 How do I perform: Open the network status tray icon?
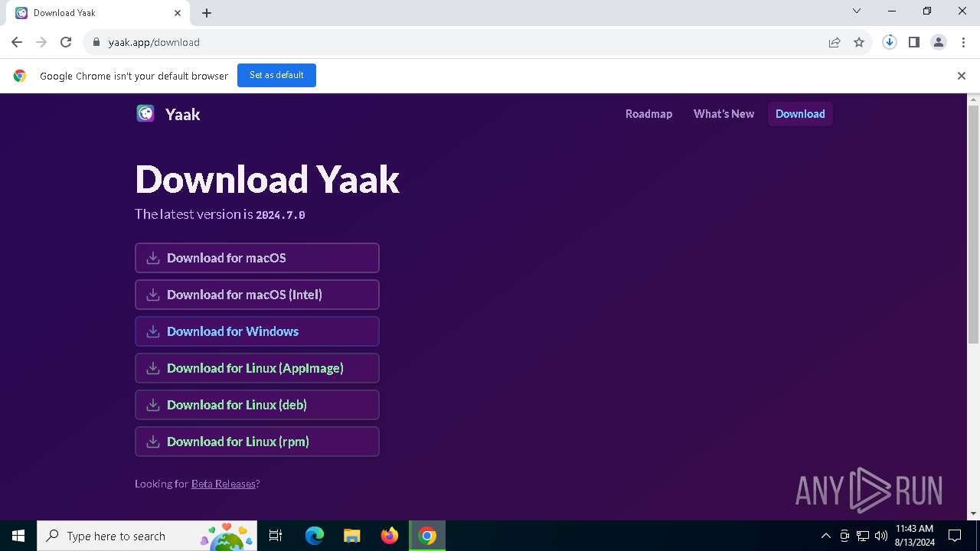863,536
